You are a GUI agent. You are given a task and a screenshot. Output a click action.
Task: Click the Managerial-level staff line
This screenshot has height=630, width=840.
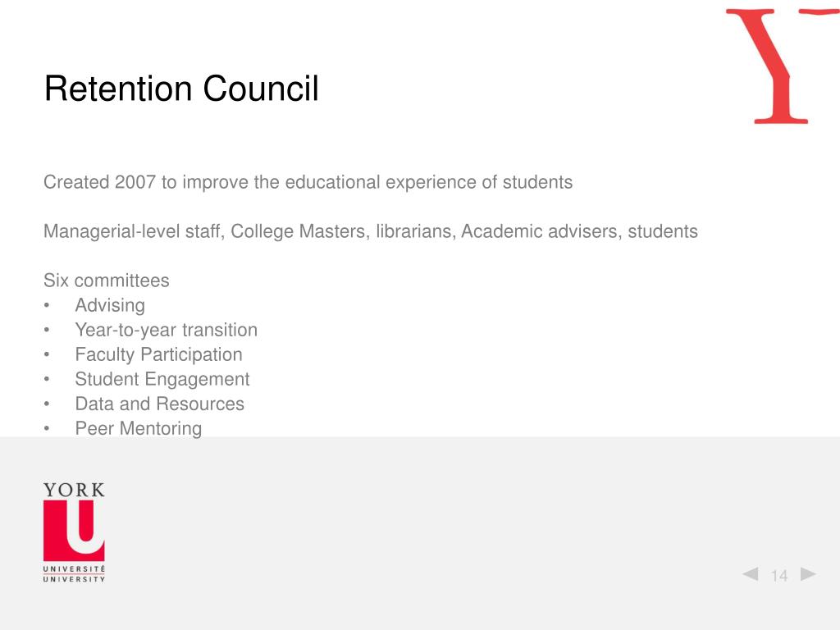point(371,231)
